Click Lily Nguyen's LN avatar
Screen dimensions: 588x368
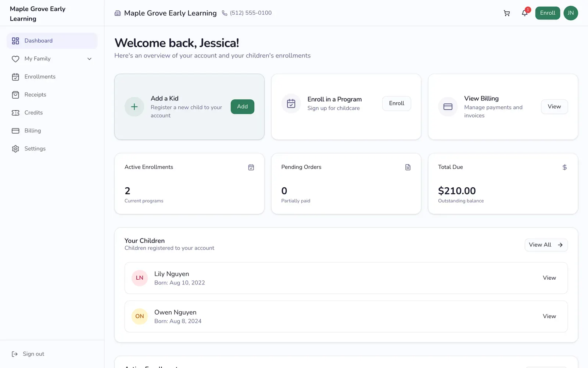pyautogui.click(x=140, y=278)
